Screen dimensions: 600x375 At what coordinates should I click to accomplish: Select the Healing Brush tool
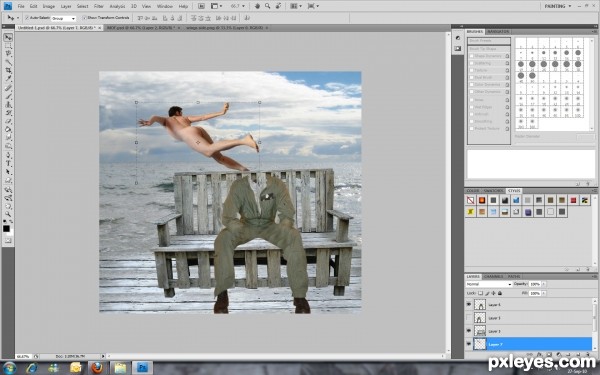tap(8, 88)
